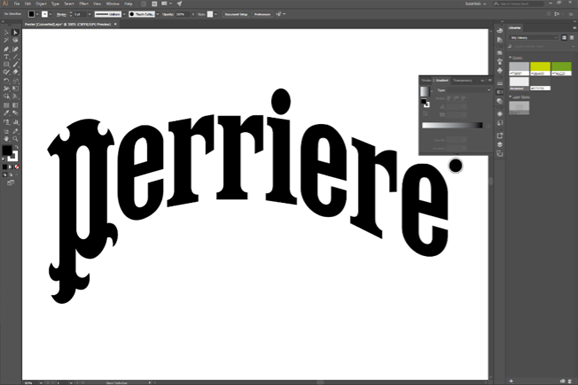Select the Slice tool
This screenshot has height=385, width=578.
click(x=15, y=131)
